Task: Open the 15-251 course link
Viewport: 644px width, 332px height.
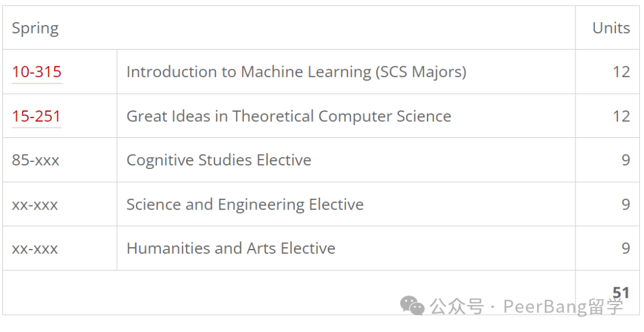Action: point(36,116)
